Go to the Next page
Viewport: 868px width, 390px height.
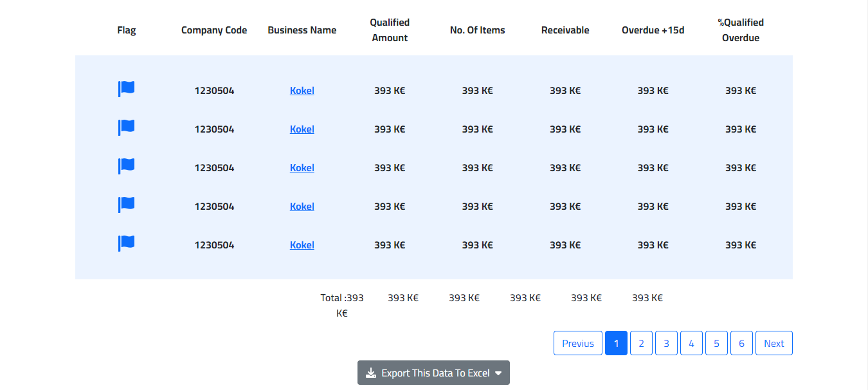click(773, 343)
